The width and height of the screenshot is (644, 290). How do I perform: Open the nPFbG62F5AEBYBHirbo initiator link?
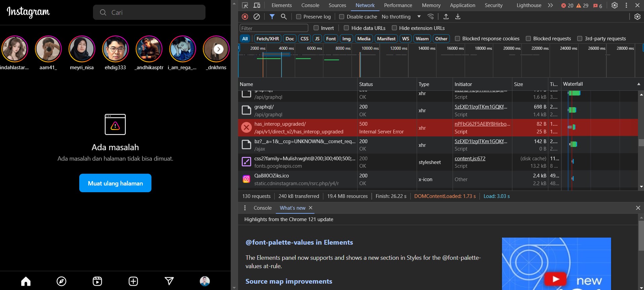(482, 124)
